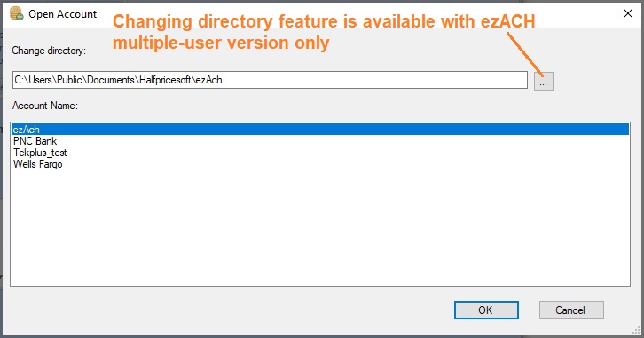
Task: Click the Halfpricesoft part of the path
Action: tap(166, 80)
